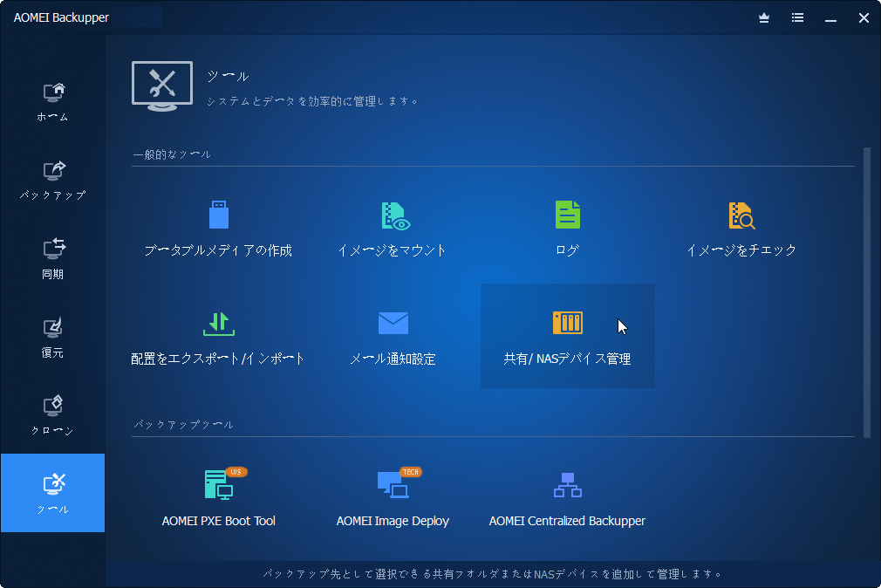Click the イメージをチェック label
The image size is (881, 588).
(x=741, y=250)
